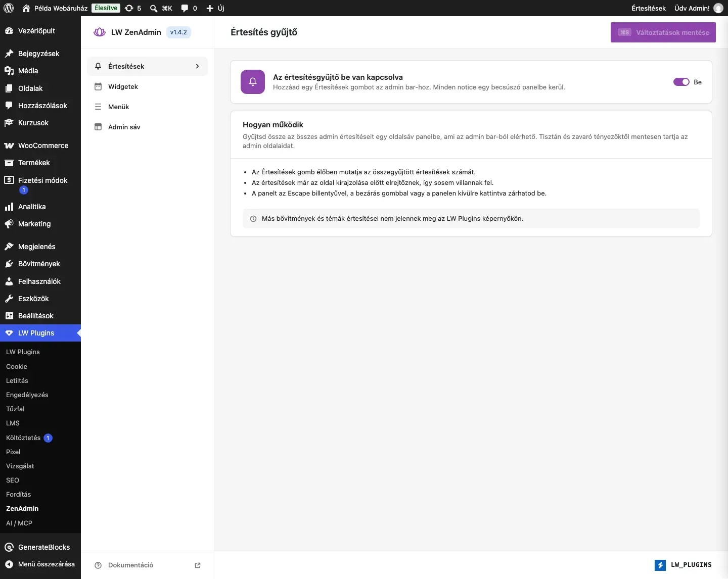Click the v1.4.2 version badge

[x=178, y=32]
